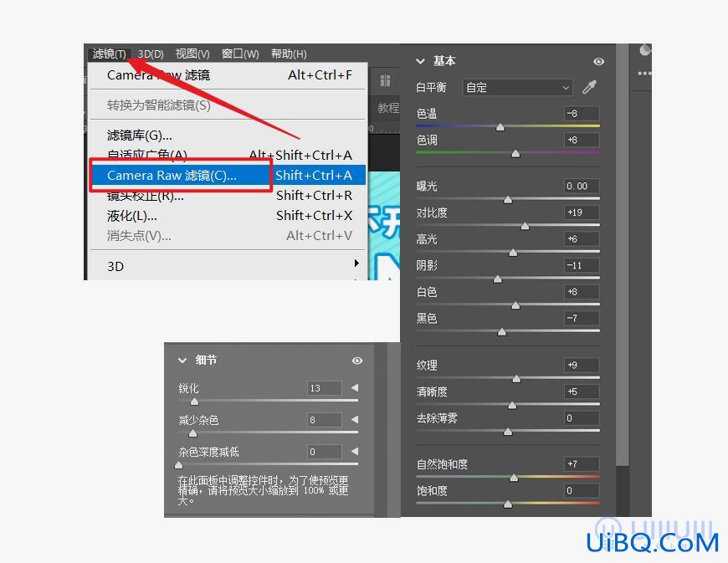Open the 滤镜(T) menu
The image size is (728, 563).
[x=109, y=54]
